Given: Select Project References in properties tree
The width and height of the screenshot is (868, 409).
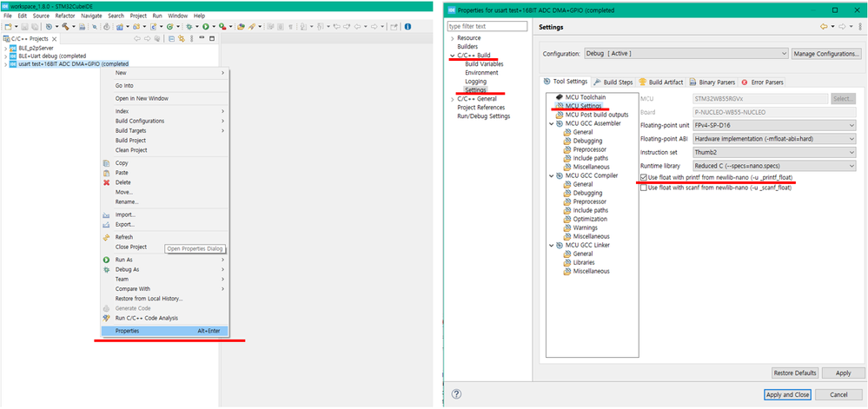Looking at the screenshot, I should click(x=481, y=108).
